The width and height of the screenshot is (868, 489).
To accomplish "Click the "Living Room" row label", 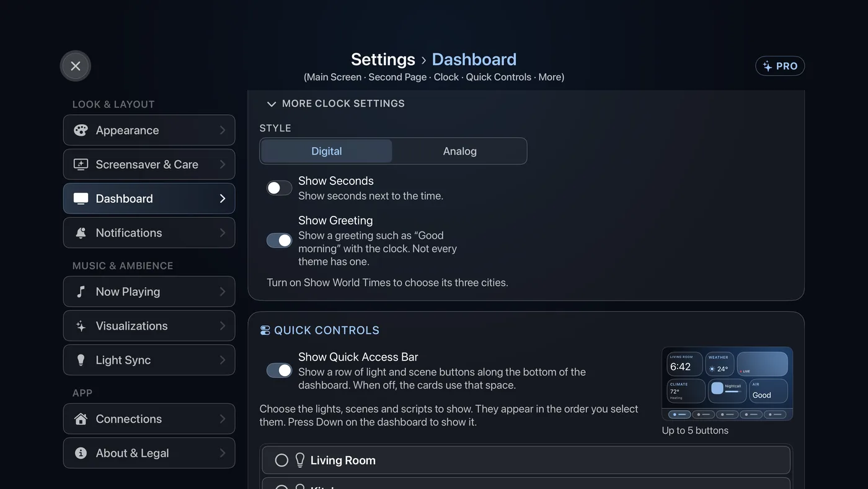I will [x=343, y=460].
